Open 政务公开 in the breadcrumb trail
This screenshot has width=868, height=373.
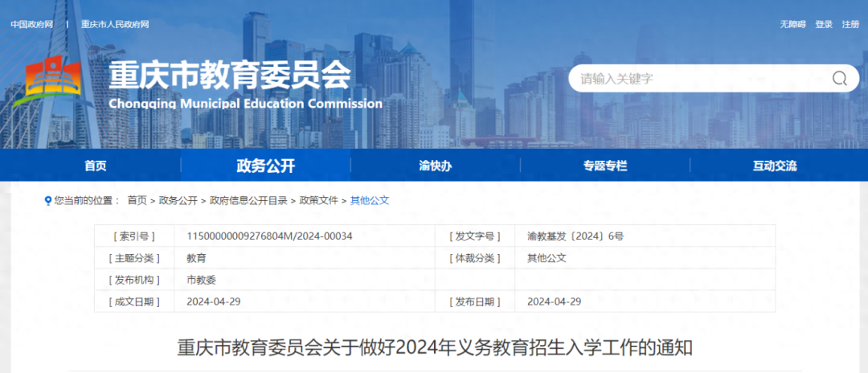178,201
